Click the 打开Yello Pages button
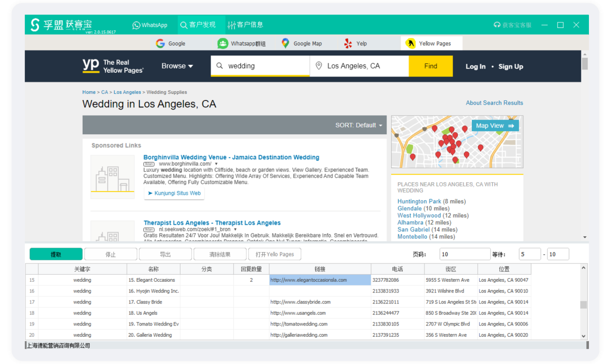This screenshot has width=611, height=364. click(274, 254)
